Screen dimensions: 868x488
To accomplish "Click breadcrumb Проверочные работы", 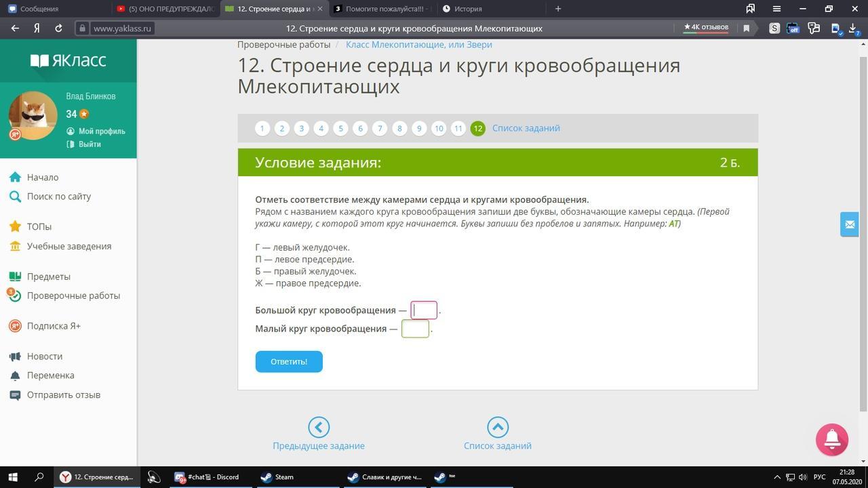I will (x=283, y=45).
